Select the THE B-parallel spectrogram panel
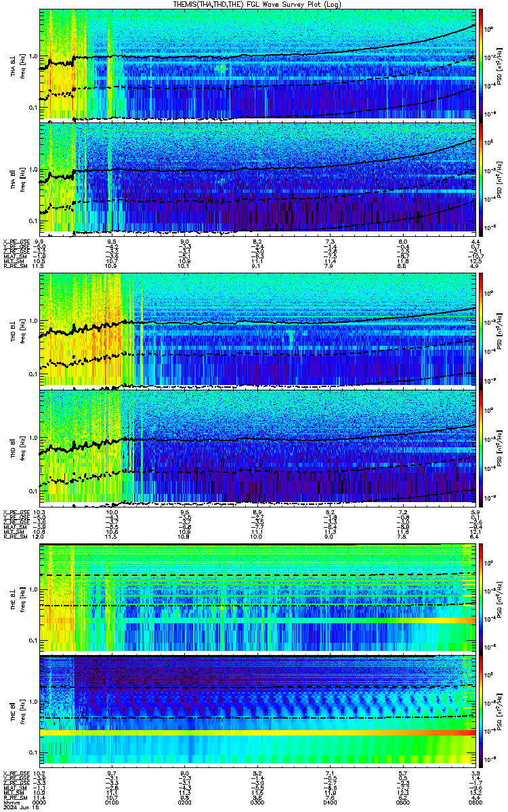Viewport: 508px width, 812px height. [x=257, y=710]
